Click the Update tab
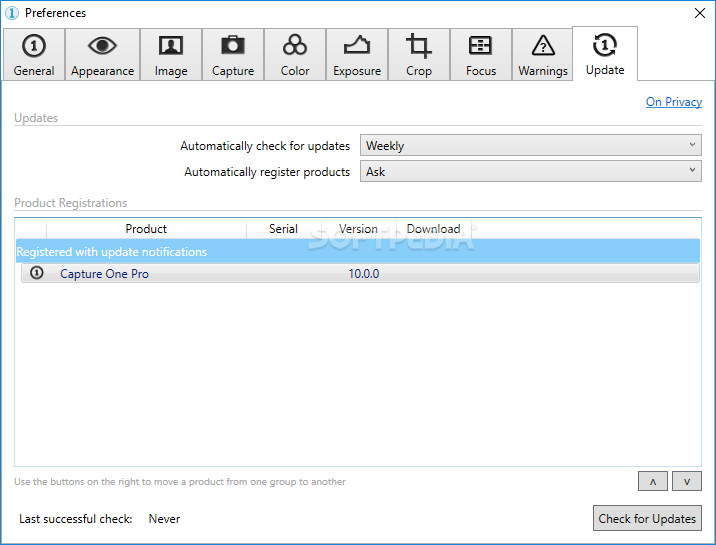Viewport: 716px width, 545px height. coord(605,54)
